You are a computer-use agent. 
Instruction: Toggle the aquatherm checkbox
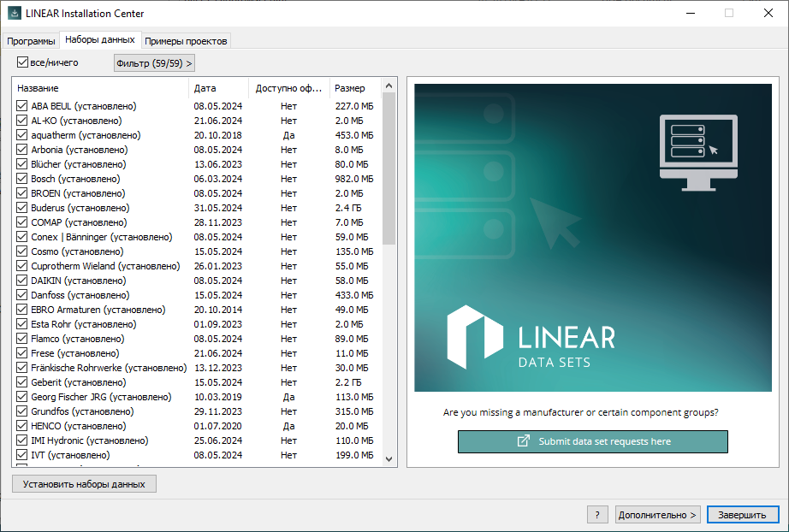coord(21,135)
